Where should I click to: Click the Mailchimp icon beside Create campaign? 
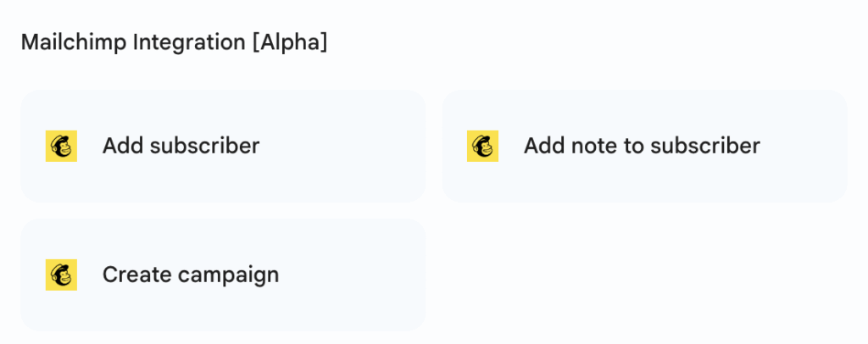(61, 275)
